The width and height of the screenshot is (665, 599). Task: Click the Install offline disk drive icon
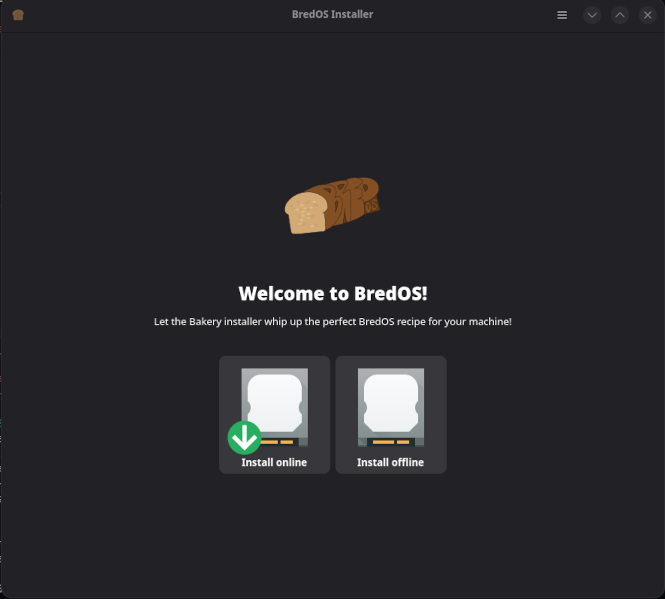[390, 406]
